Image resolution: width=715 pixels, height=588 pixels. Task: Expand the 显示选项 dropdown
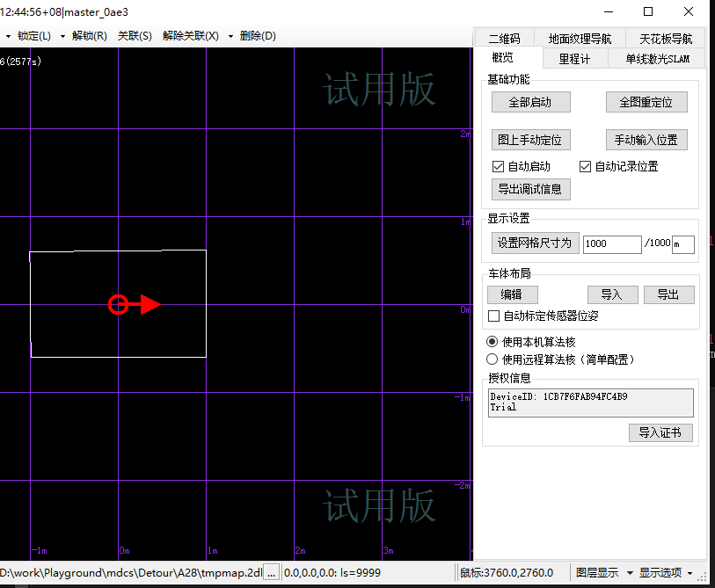666,573
